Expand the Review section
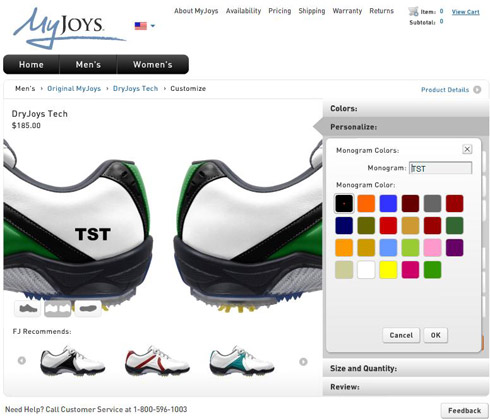 (406, 387)
